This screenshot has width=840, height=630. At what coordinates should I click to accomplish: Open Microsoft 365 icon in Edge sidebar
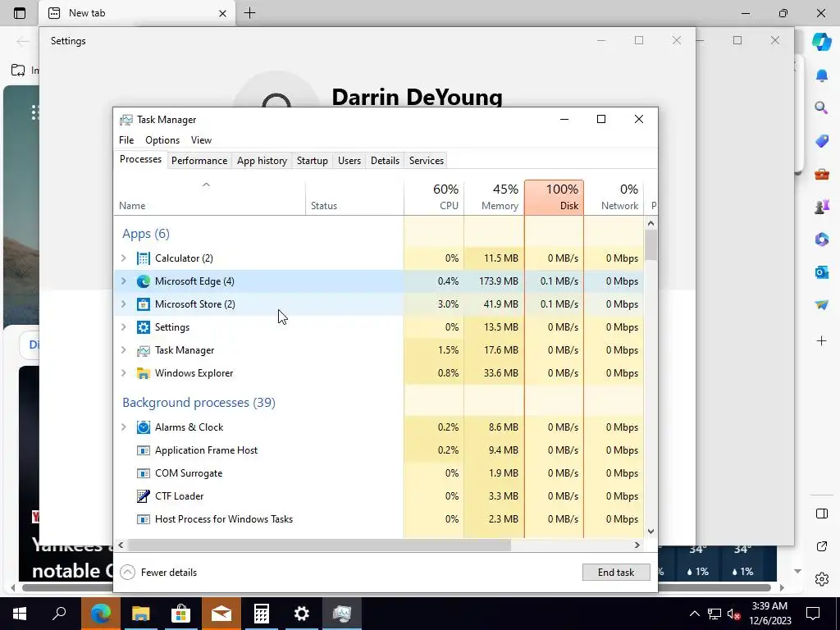tap(821, 239)
